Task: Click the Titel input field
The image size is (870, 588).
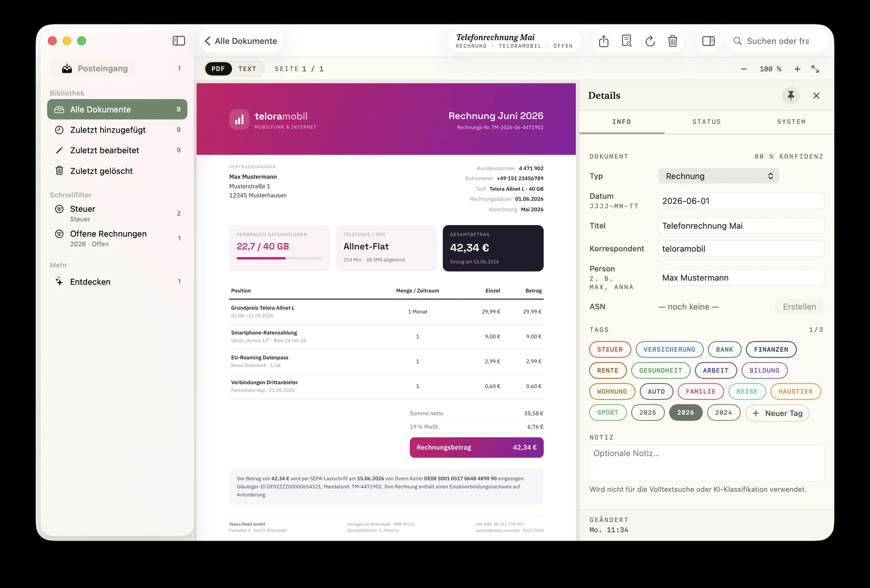Action: coord(741,226)
